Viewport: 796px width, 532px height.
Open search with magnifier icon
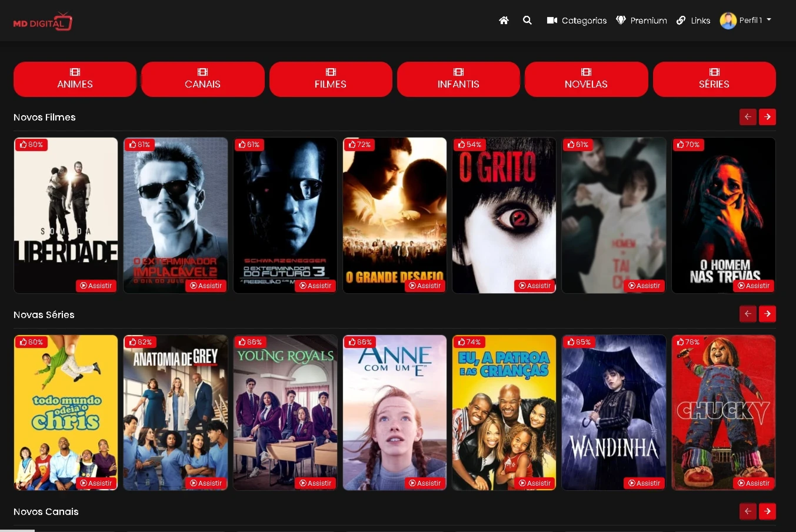coord(527,20)
